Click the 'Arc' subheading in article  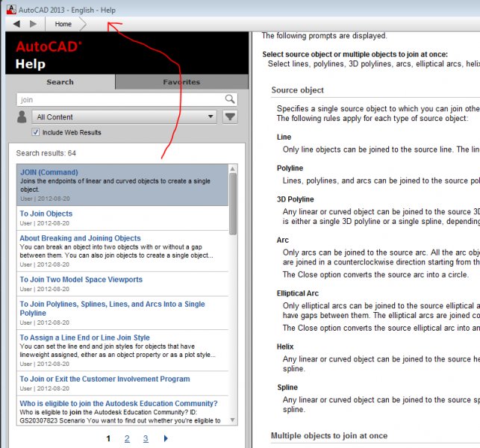[x=283, y=240]
